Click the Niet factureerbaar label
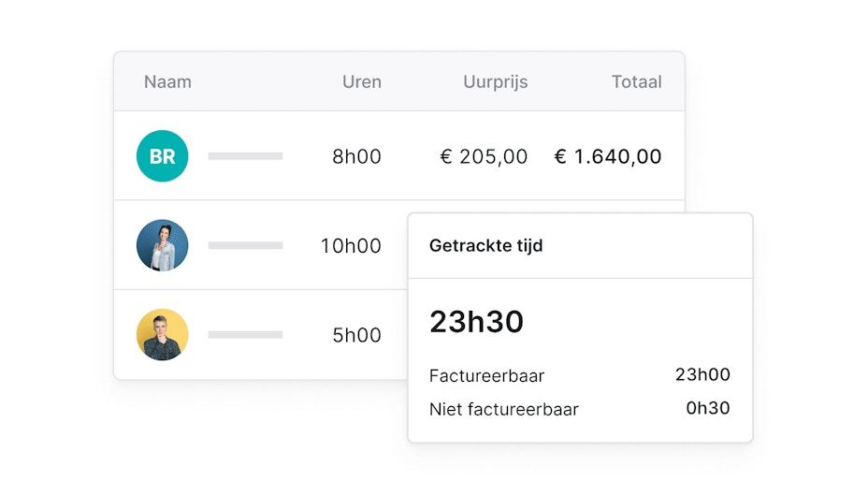 503,409
